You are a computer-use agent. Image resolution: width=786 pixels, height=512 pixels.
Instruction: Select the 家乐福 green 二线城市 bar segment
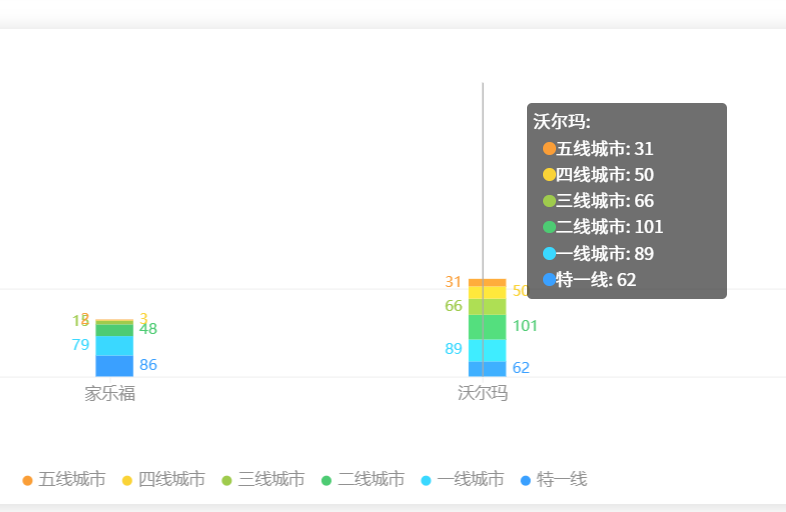(x=114, y=330)
